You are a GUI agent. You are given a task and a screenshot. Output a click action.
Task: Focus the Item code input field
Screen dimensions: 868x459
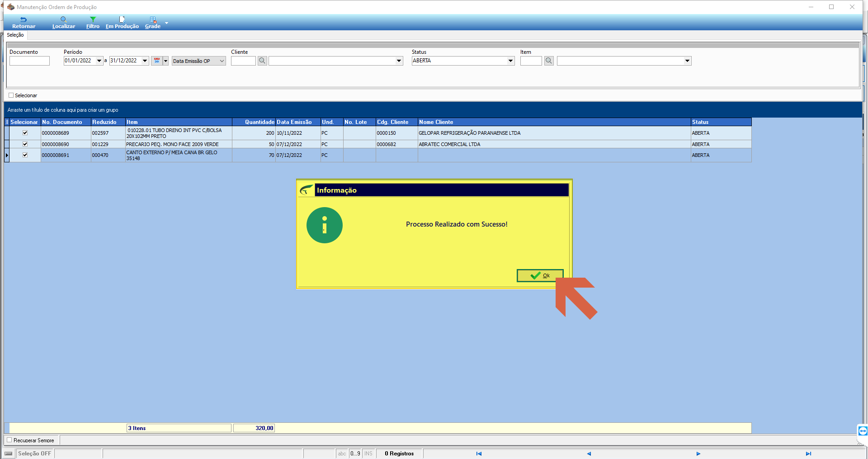[x=531, y=61]
